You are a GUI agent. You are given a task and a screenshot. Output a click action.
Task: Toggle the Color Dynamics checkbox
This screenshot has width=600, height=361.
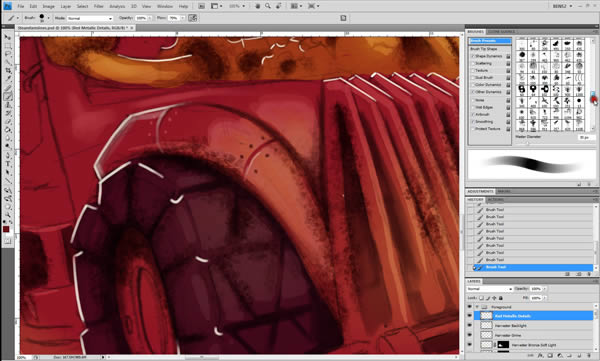[473, 85]
